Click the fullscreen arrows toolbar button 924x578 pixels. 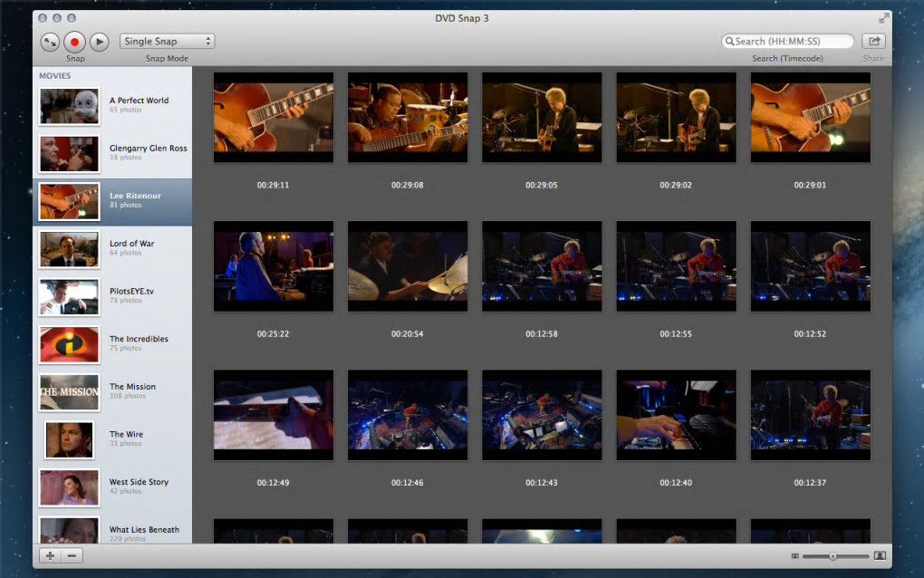pos(50,42)
